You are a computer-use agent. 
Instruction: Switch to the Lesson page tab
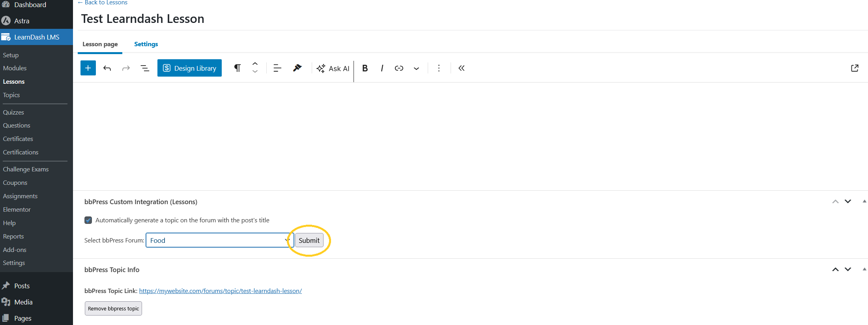[x=100, y=44]
